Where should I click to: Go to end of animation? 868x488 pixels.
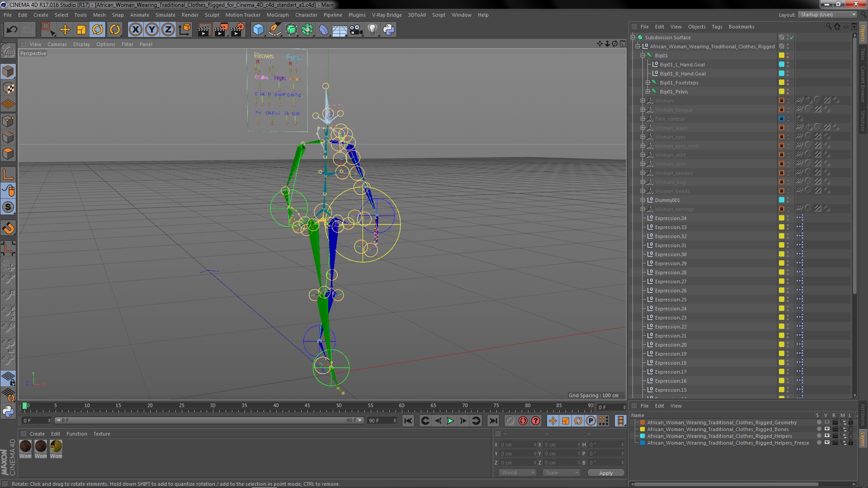tap(493, 421)
